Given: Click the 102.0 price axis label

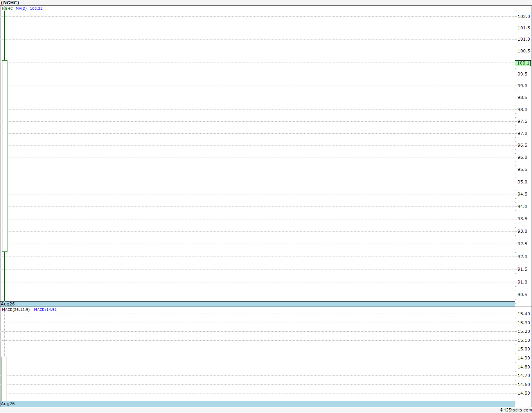Looking at the screenshot, I should tap(524, 16).
